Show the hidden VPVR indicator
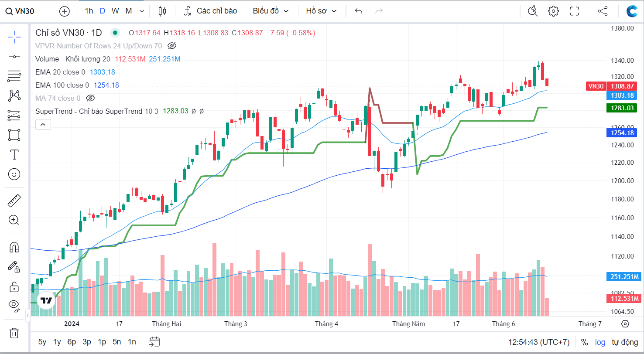 [x=172, y=46]
